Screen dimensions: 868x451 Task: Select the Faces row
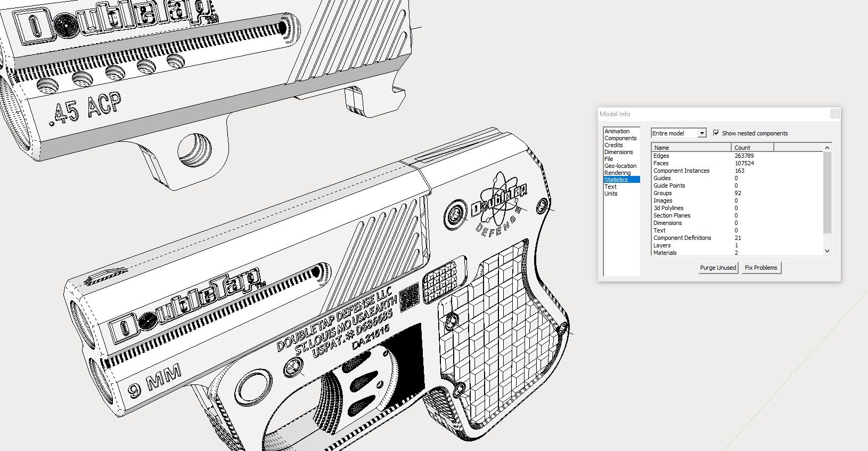pyautogui.click(x=737, y=163)
